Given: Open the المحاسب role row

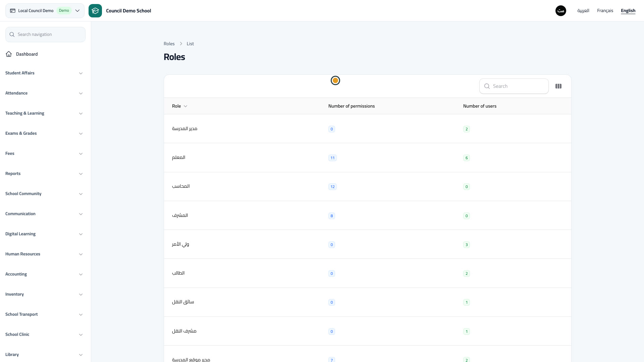Looking at the screenshot, I should pyautogui.click(x=367, y=186).
